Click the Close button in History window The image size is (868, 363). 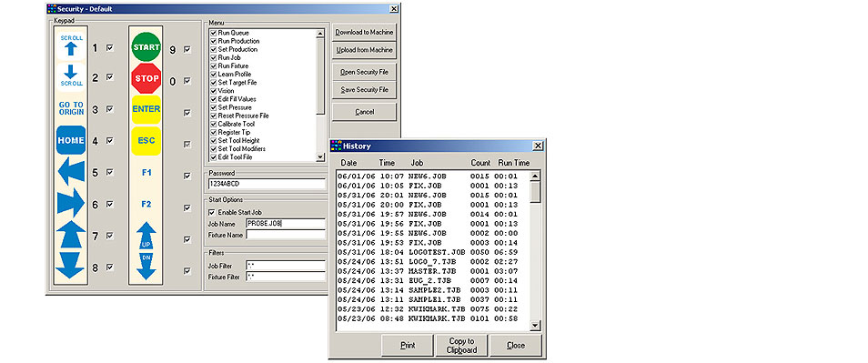coord(515,346)
